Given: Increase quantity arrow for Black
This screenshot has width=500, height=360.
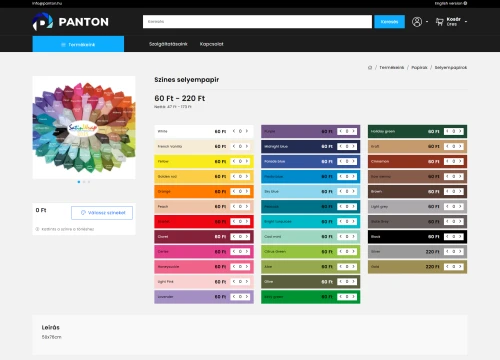Looking at the screenshot, I should tap(460, 237).
